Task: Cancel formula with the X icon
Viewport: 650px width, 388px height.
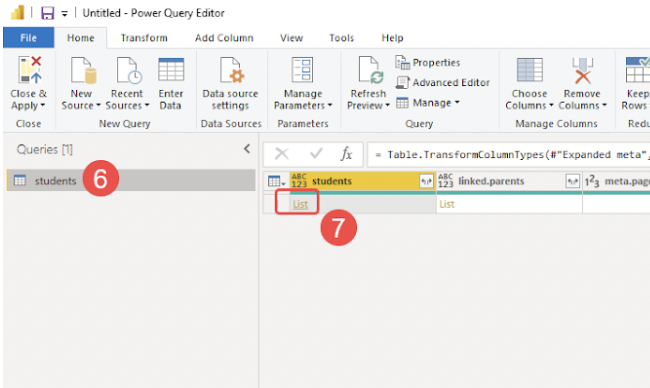Action: 282,154
